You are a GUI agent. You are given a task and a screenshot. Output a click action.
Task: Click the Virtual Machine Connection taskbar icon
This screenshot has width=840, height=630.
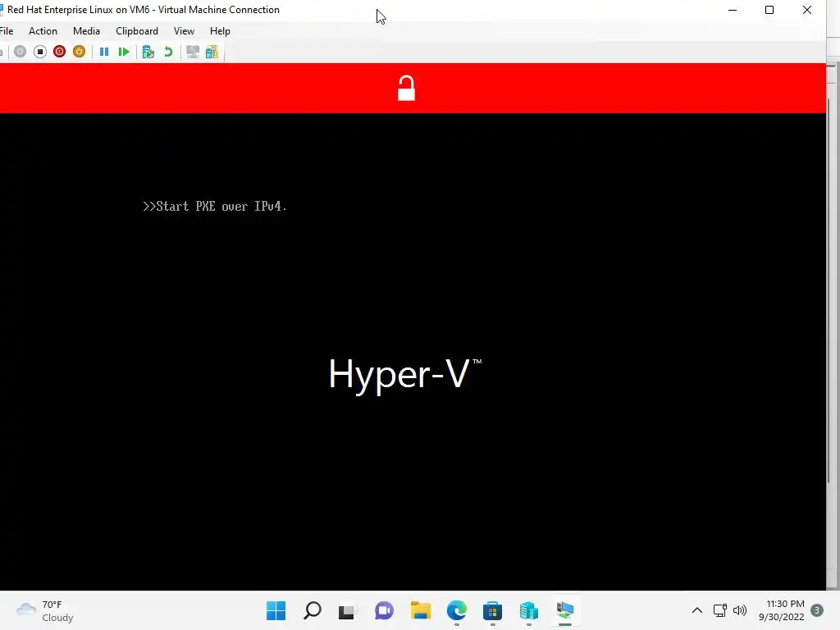[x=564, y=610]
